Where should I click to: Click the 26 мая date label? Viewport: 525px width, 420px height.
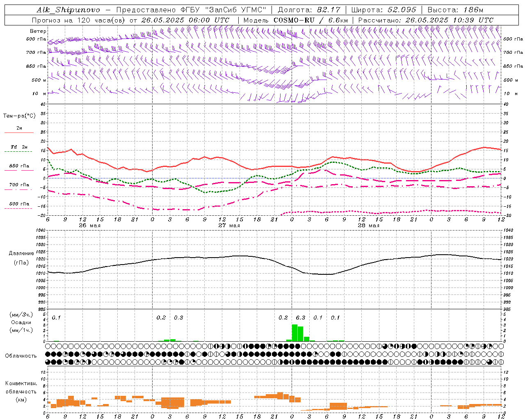click(89, 226)
